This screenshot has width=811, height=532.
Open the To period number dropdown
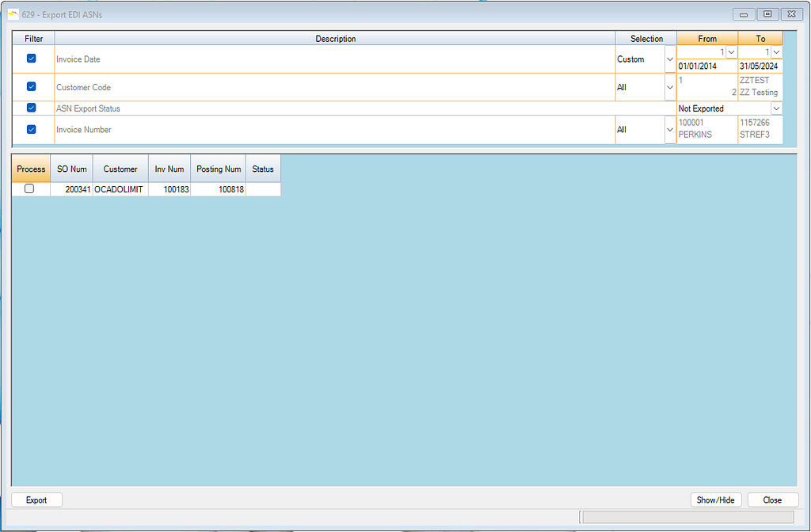pos(776,52)
